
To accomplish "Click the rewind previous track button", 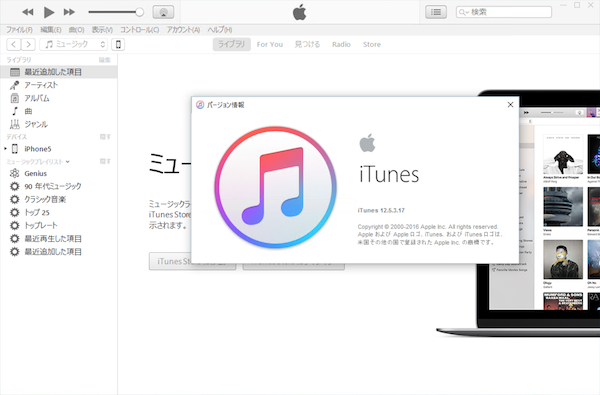I will click(x=28, y=12).
